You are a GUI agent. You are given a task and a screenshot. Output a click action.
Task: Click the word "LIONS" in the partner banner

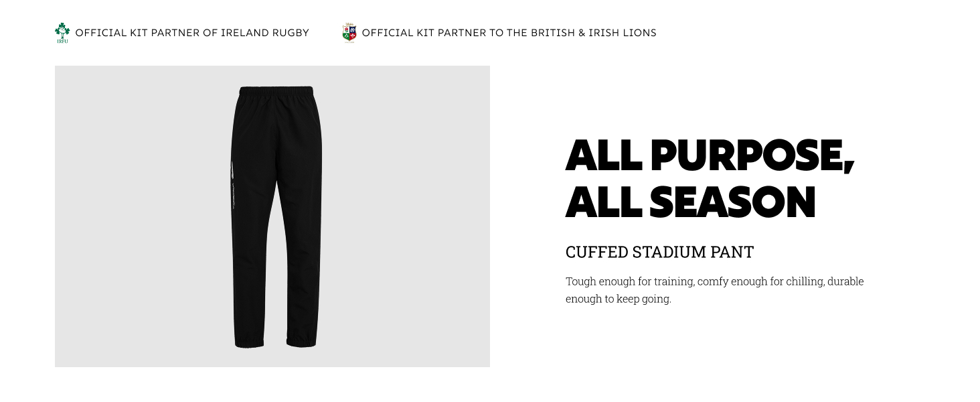639,33
